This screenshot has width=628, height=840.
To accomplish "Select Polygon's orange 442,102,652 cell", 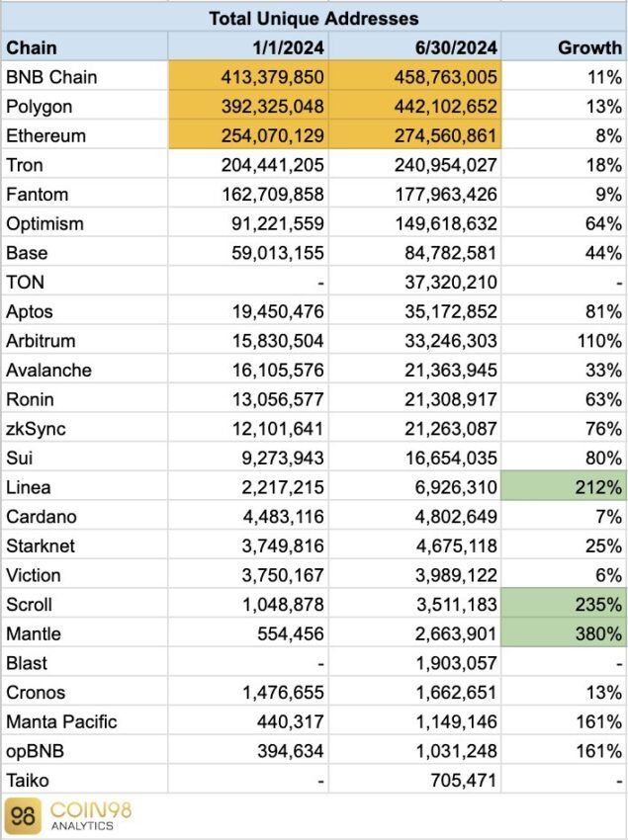I will click(x=415, y=106).
